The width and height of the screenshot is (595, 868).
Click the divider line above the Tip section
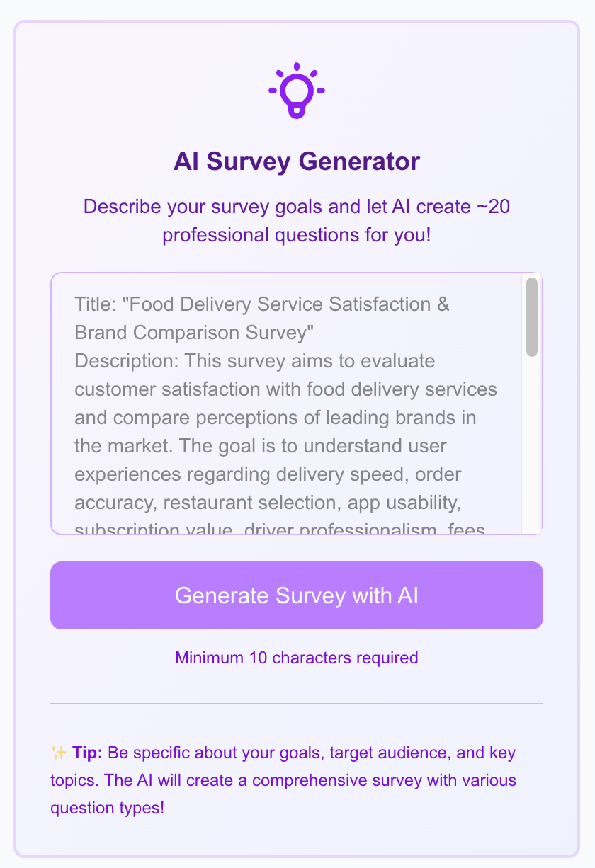pyautogui.click(x=297, y=703)
